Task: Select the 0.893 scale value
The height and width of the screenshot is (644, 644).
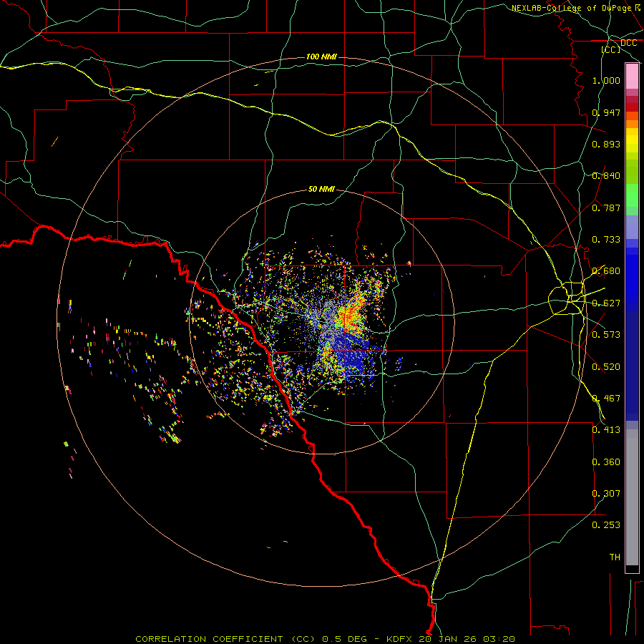Action: 606,144
